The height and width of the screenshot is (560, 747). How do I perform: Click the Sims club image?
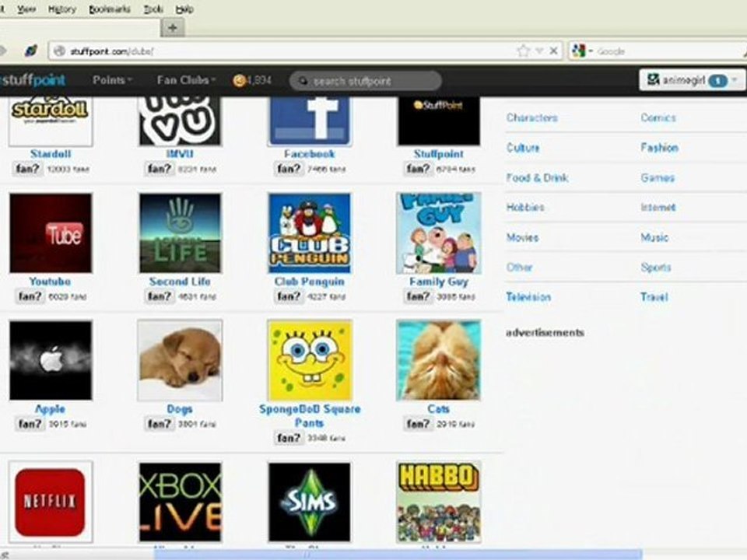click(x=310, y=502)
